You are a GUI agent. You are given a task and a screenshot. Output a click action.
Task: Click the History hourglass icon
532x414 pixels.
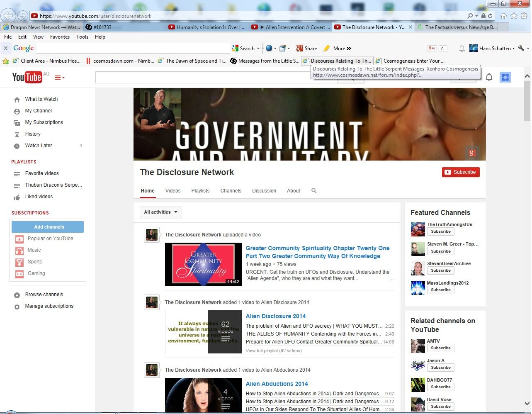[17, 134]
